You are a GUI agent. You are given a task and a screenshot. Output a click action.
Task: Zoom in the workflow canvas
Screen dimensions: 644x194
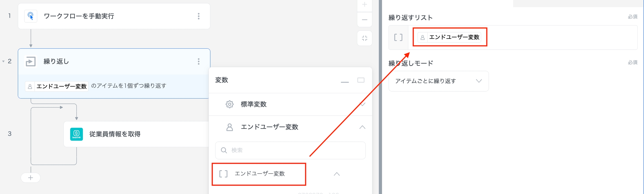[x=364, y=5]
